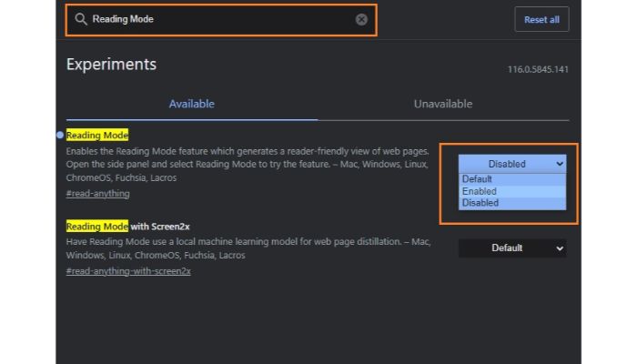This screenshot has width=637, height=364.
Task: Open the Screen2x Default dropdown
Action: [x=512, y=248]
